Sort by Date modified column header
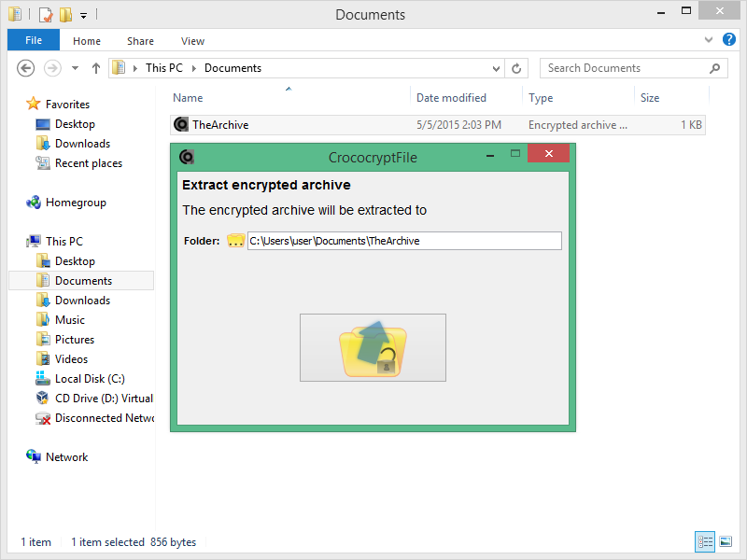This screenshot has height=560, width=747. click(x=451, y=98)
